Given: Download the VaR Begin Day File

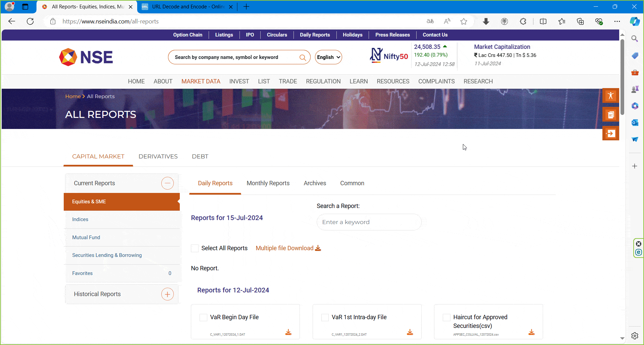Looking at the screenshot, I should pyautogui.click(x=288, y=332).
